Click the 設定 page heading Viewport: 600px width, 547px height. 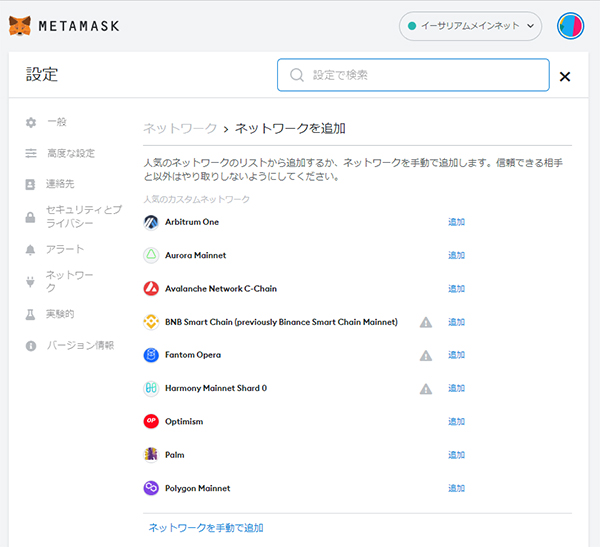(x=42, y=74)
